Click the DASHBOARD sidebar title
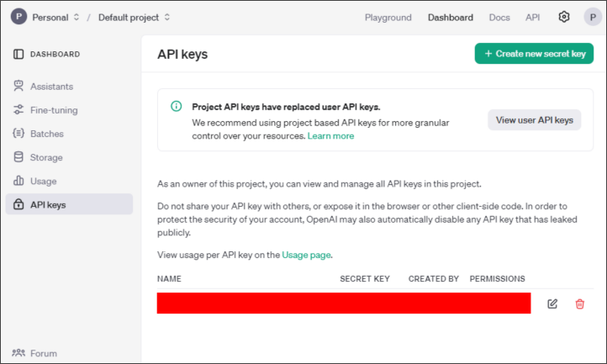Screen dimensions: 607x364 [55, 54]
